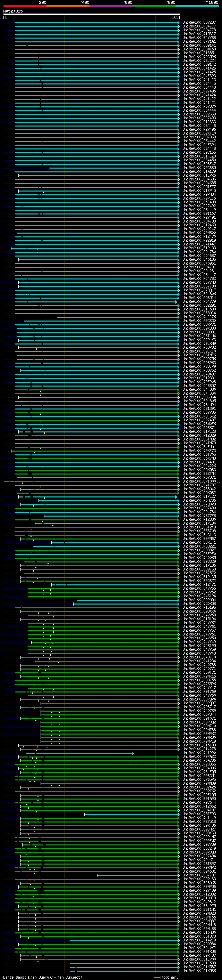Select the UniRef100_P15195 label
Viewport: 222px width, 980px height.
(x=199, y=608)
